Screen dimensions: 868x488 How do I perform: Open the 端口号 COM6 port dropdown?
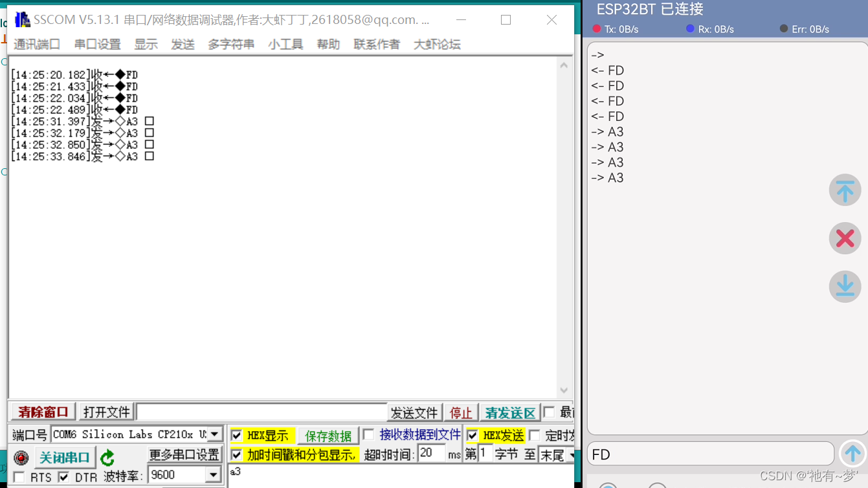215,434
